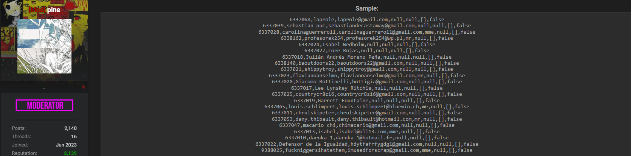
Task: Click the Threads: label in profile stats
Action: tap(22, 137)
